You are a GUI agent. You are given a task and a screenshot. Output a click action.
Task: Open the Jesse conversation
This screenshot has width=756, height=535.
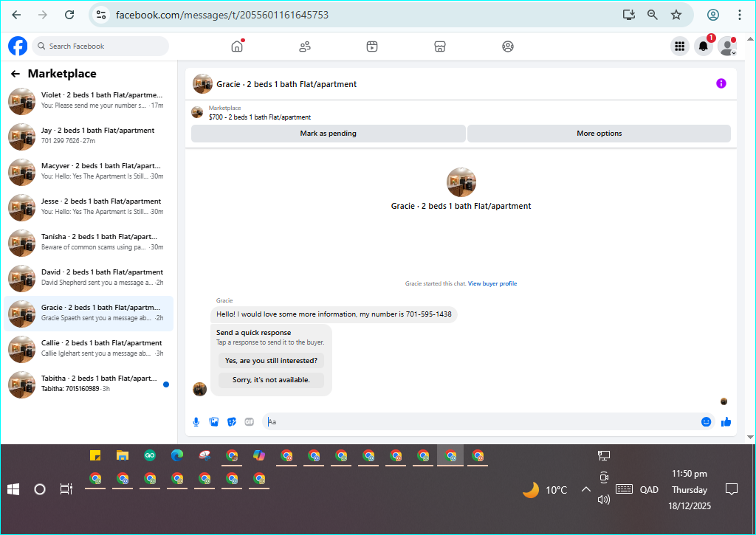pos(89,207)
